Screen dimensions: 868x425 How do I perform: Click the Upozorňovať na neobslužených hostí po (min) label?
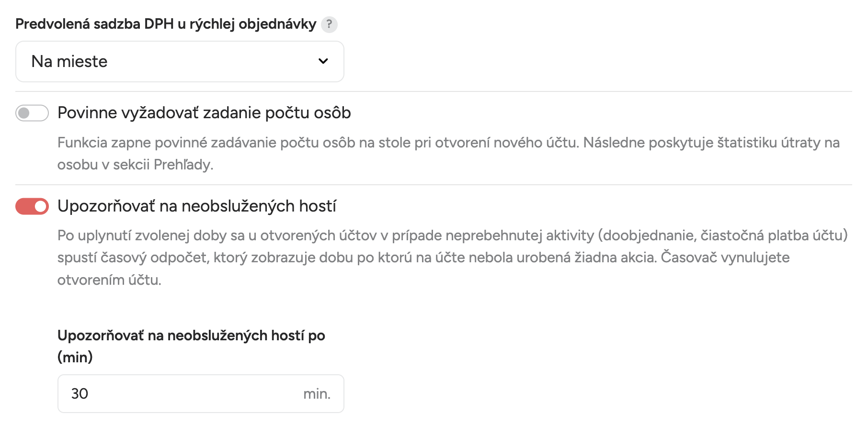click(191, 346)
